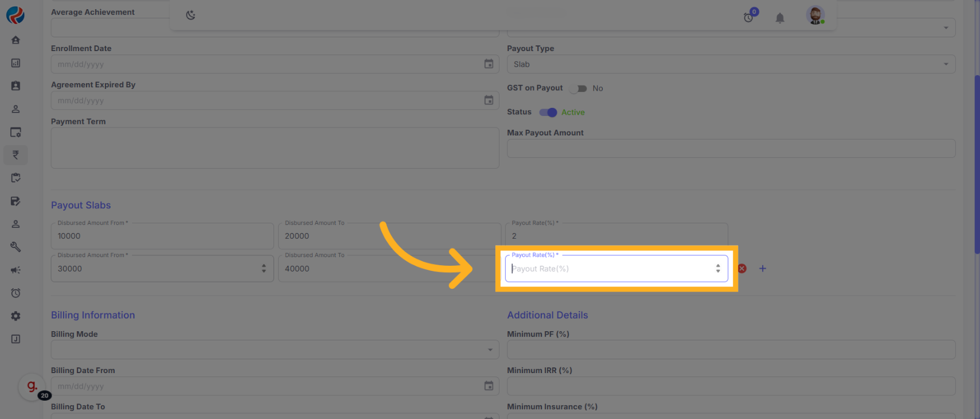This screenshot has width=980, height=419.
Task: Toggle the GST on Payout switch
Action: (x=578, y=88)
